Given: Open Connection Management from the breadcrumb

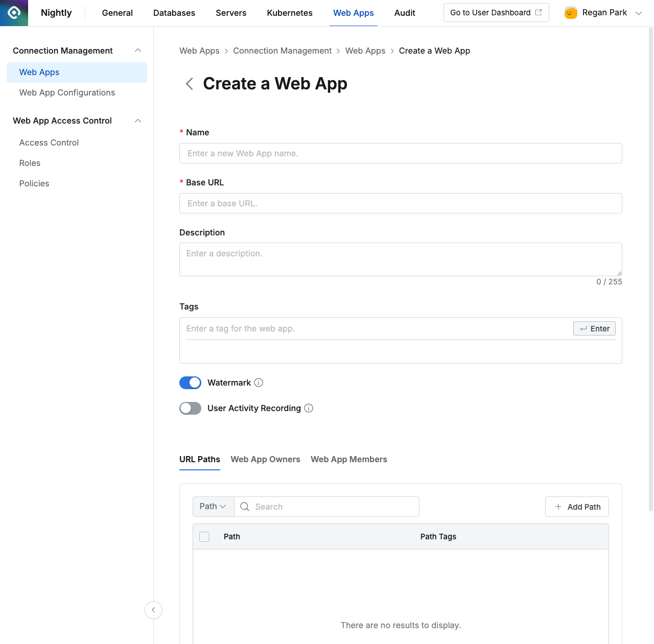Looking at the screenshot, I should pyautogui.click(x=282, y=51).
